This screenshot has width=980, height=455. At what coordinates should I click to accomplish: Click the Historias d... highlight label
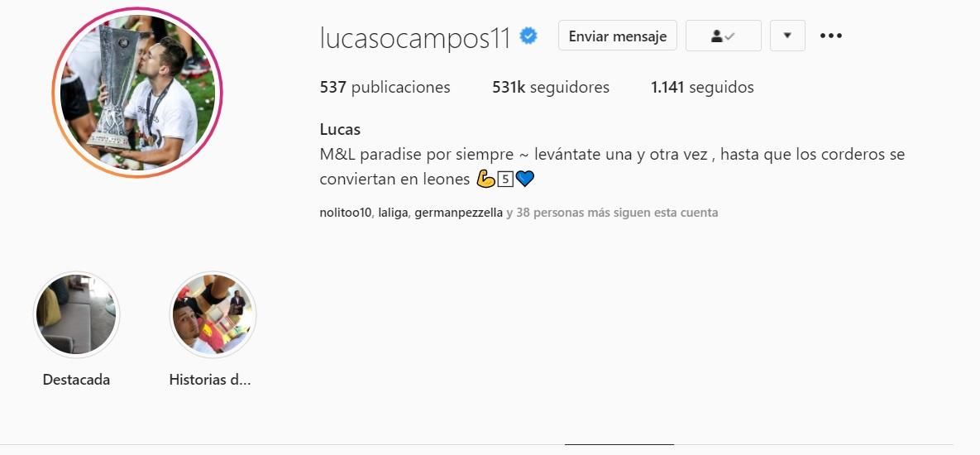coord(210,380)
